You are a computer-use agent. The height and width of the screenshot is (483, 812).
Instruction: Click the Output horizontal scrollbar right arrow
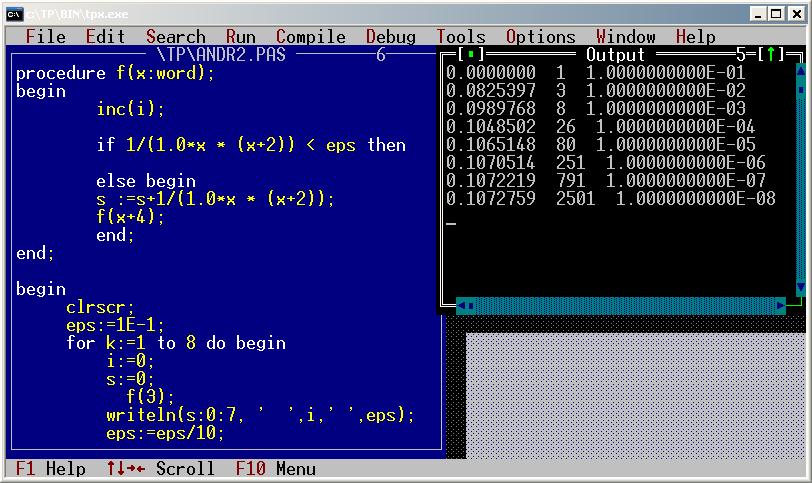tap(781, 305)
